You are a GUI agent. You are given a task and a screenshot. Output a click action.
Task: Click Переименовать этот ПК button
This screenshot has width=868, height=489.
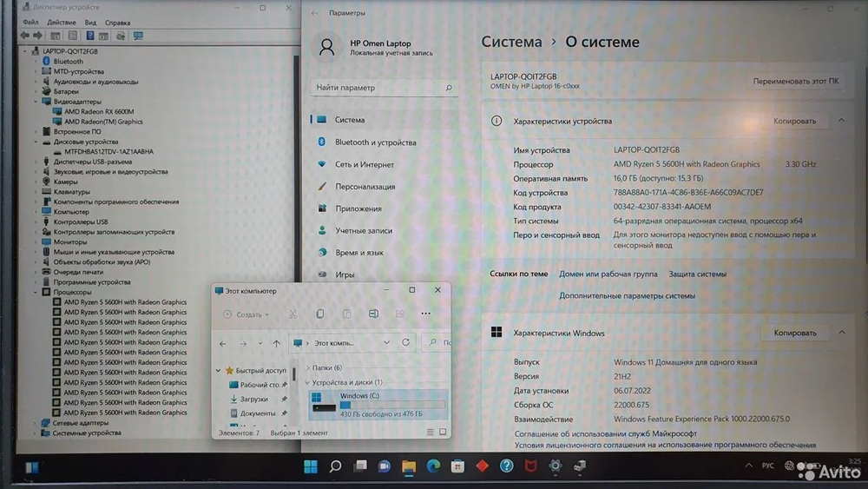(795, 81)
